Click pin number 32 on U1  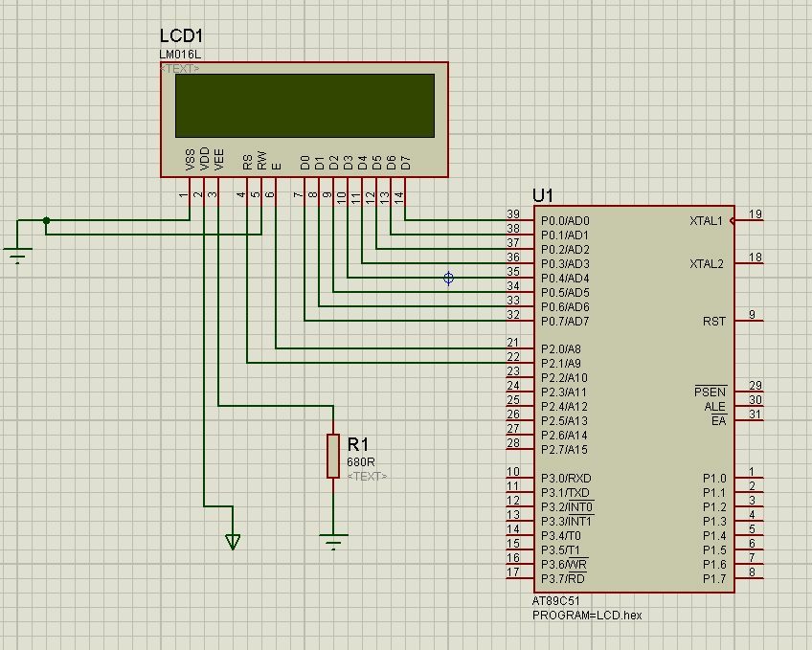513,315
